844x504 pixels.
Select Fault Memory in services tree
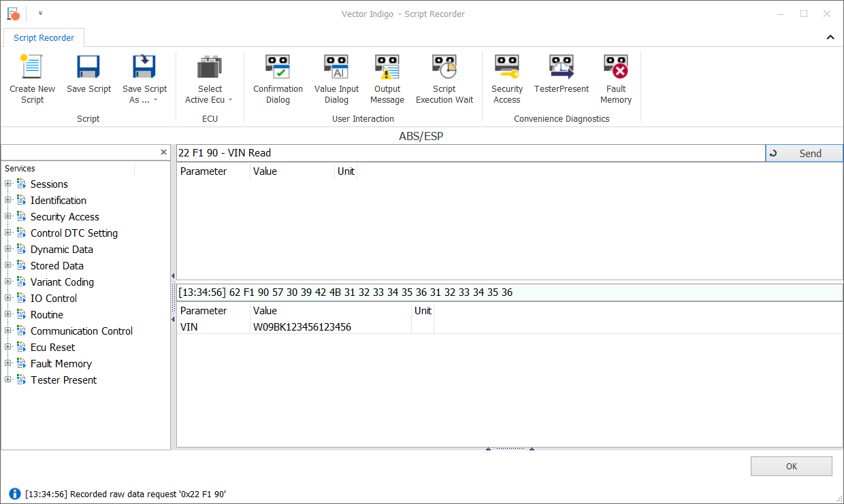[x=61, y=364]
